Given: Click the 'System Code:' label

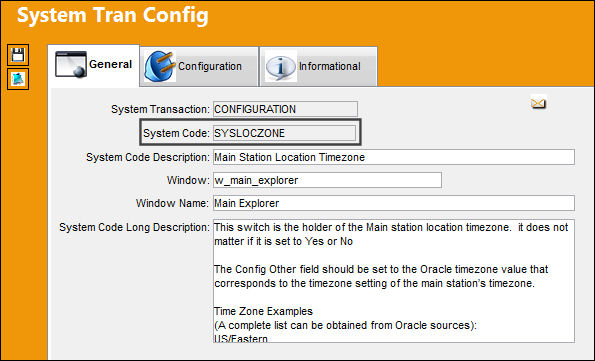Looking at the screenshot, I should pyautogui.click(x=176, y=133).
